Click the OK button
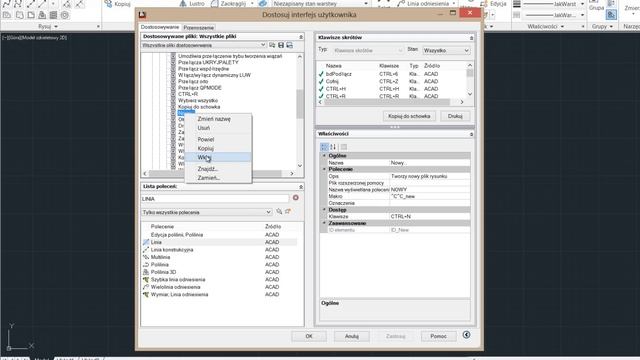Image resolution: width=640 pixels, height=360 pixels. 309,336
